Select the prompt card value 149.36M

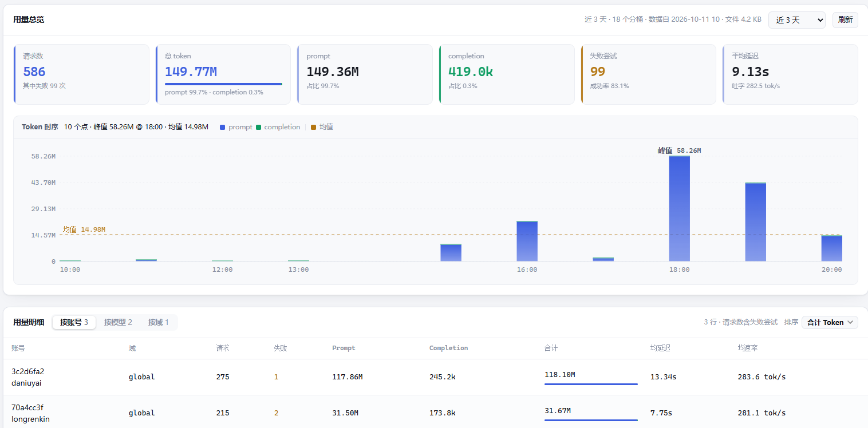[x=333, y=72]
